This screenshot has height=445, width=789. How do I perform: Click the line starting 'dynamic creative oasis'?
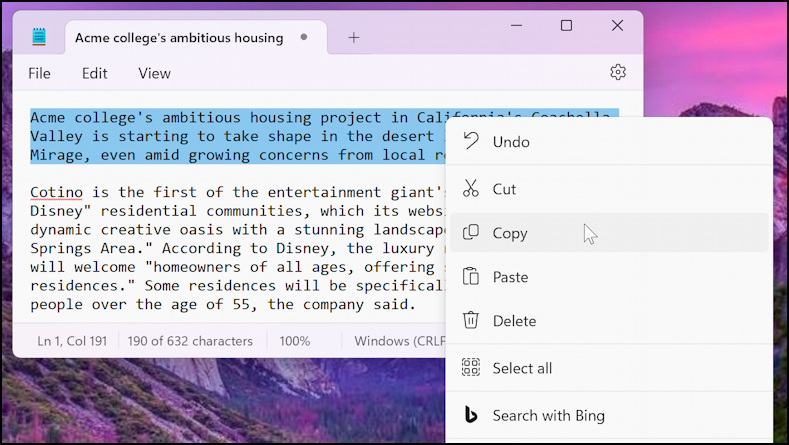[238, 230]
